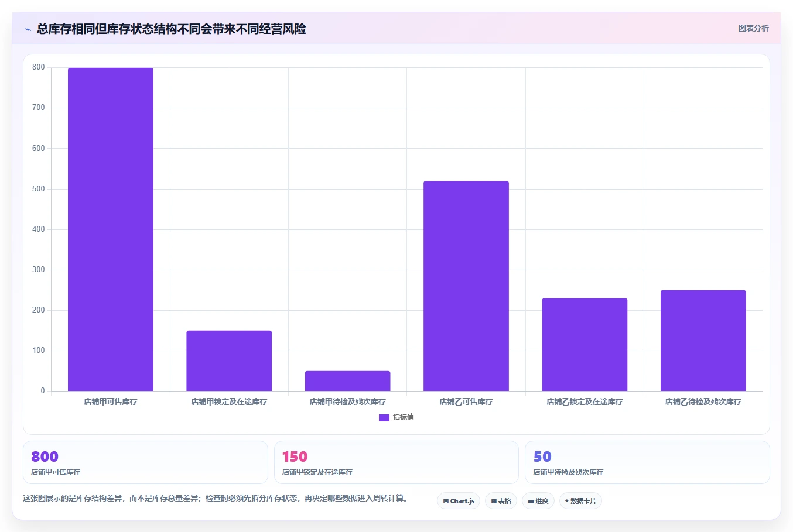793x532 pixels.
Task: Click the x-axis label 店铺乙待检及残次库存
Action: [x=703, y=401]
